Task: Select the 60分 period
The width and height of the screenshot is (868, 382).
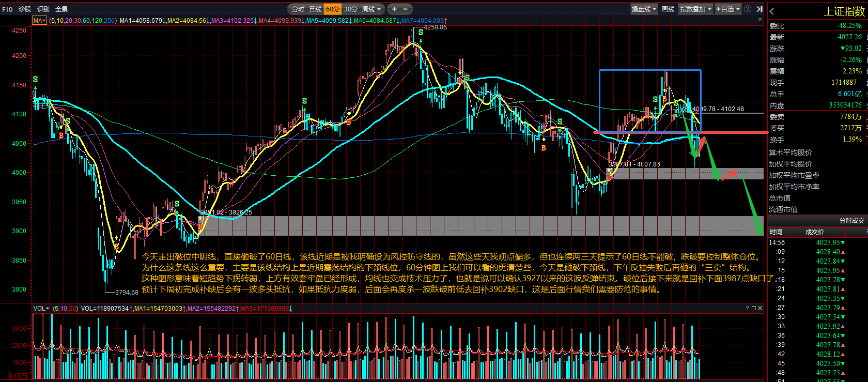Action: (333, 9)
